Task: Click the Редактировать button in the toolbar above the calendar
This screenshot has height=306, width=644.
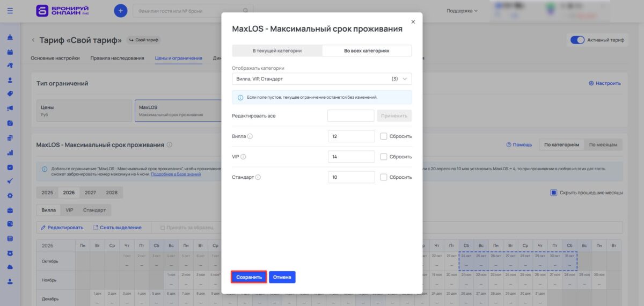Action: [62, 228]
